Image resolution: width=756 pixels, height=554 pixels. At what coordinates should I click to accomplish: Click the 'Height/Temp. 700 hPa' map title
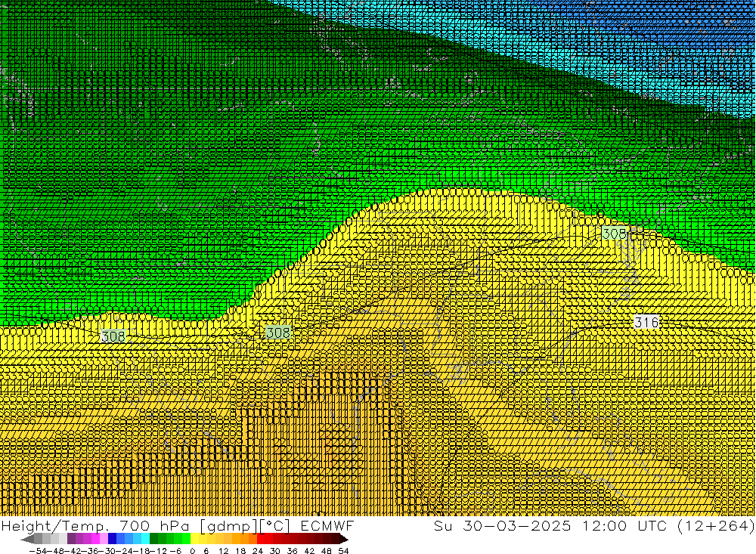tap(95, 525)
